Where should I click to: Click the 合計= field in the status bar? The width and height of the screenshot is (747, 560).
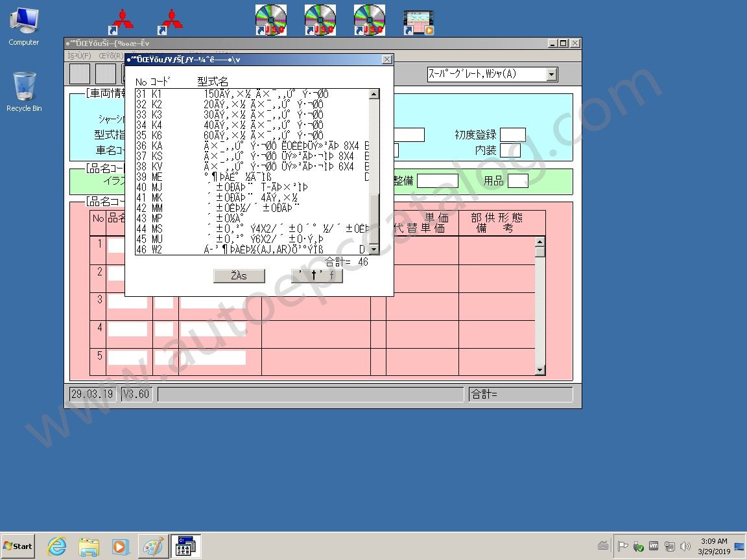pos(521,394)
